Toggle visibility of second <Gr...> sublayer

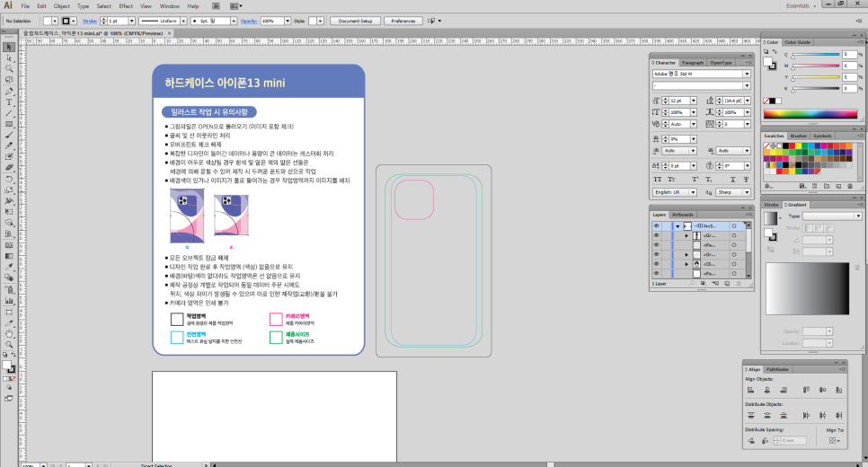(x=656, y=254)
